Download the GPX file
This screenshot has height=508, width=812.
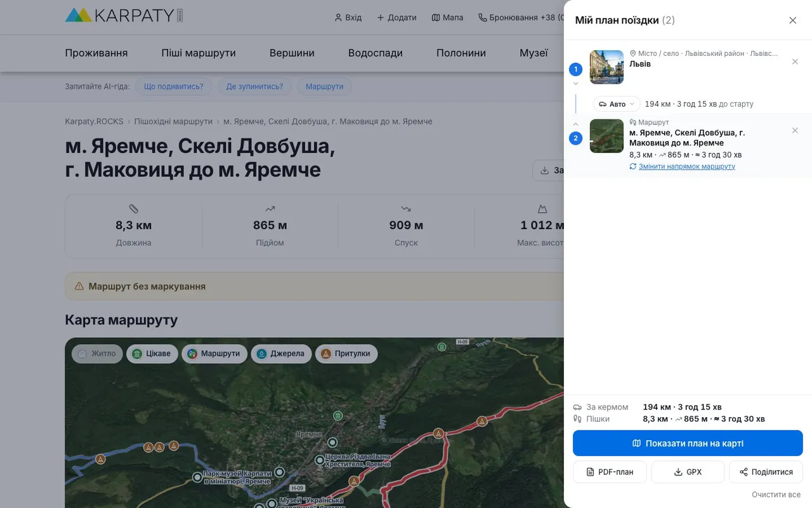688,472
